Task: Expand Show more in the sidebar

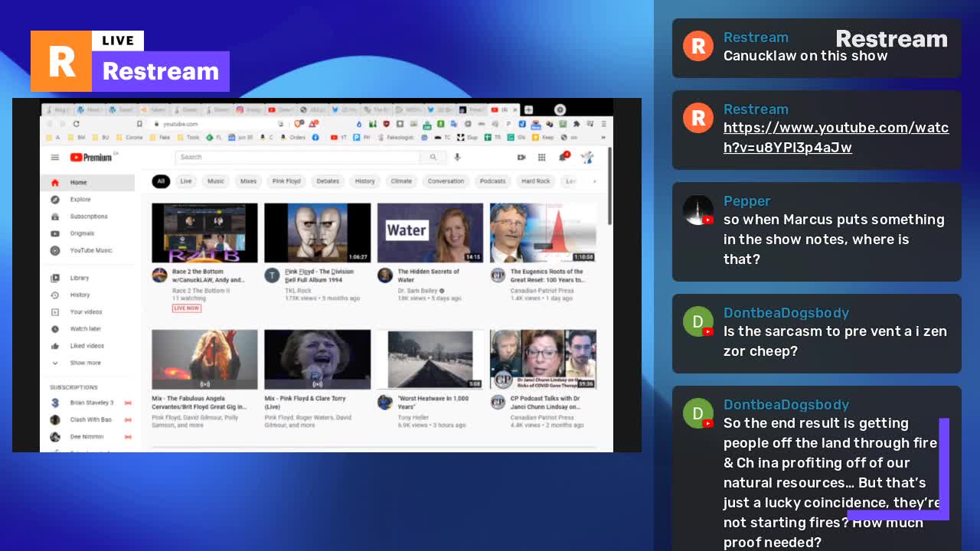Action: (87, 363)
